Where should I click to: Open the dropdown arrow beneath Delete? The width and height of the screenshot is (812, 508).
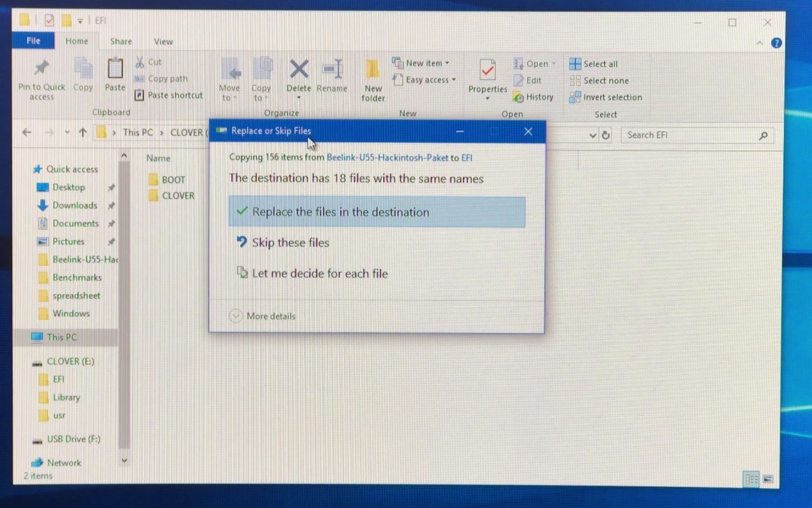click(x=298, y=98)
